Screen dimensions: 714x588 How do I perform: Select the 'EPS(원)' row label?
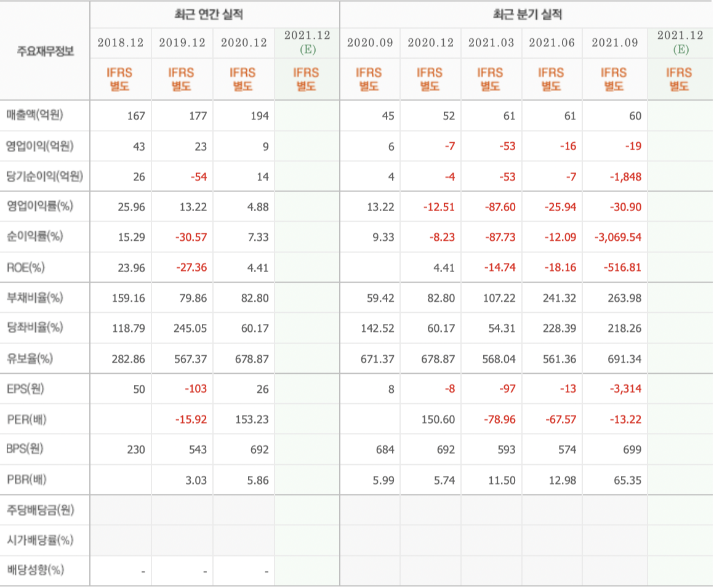click(x=25, y=389)
